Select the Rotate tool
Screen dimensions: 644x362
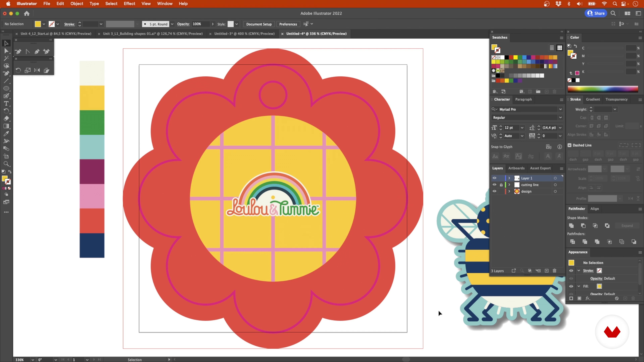click(6, 111)
